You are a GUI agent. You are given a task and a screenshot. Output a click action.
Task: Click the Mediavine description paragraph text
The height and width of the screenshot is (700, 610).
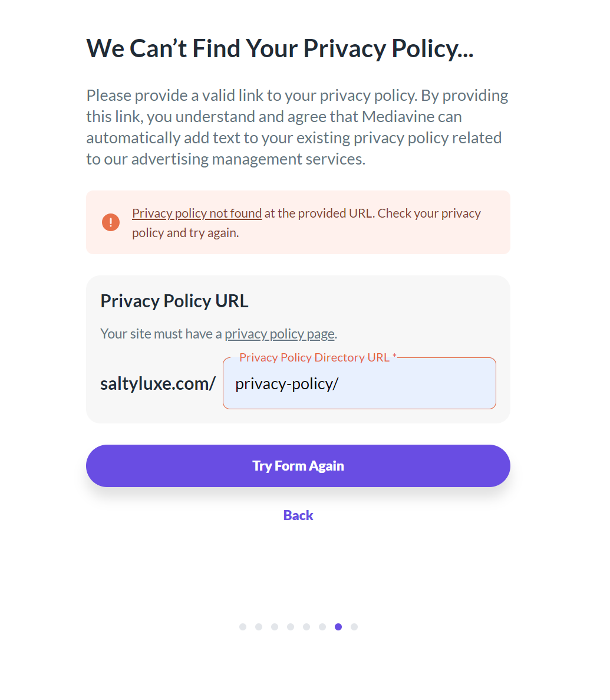pyautogui.click(x=296, y=127)
